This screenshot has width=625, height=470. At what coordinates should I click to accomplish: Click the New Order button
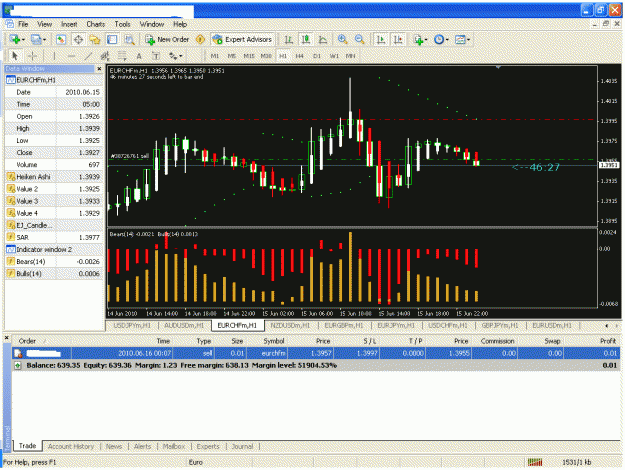click(167, 39)
